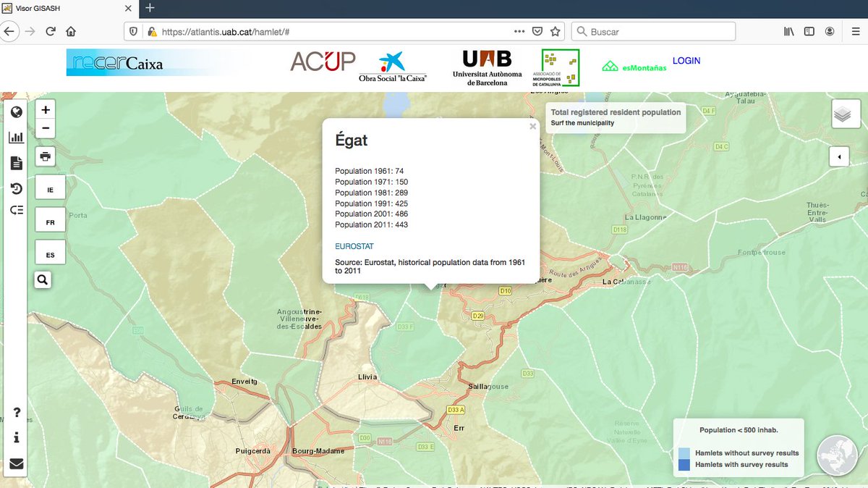
Task: Click the LOGIN link
Action: (686, 61)
